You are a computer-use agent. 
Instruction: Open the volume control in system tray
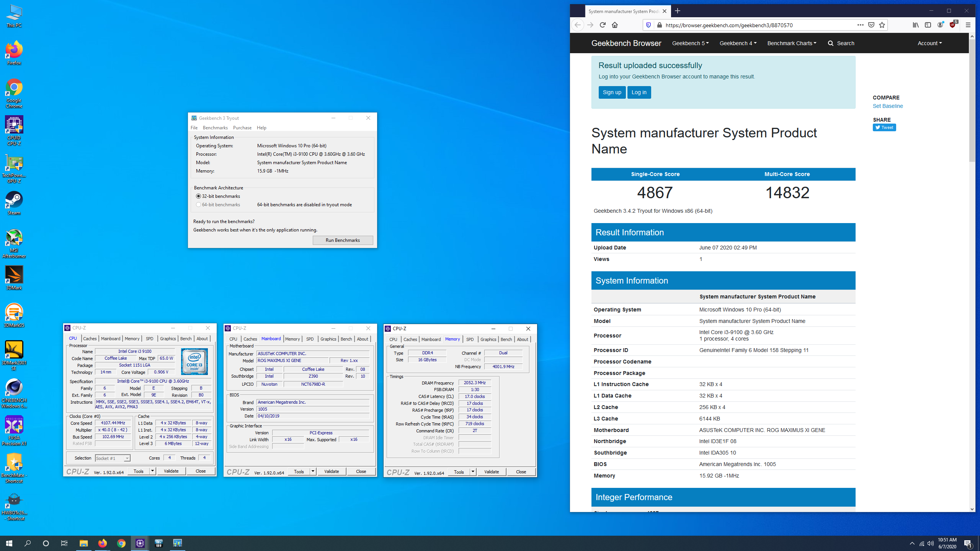tap(931, 543)
